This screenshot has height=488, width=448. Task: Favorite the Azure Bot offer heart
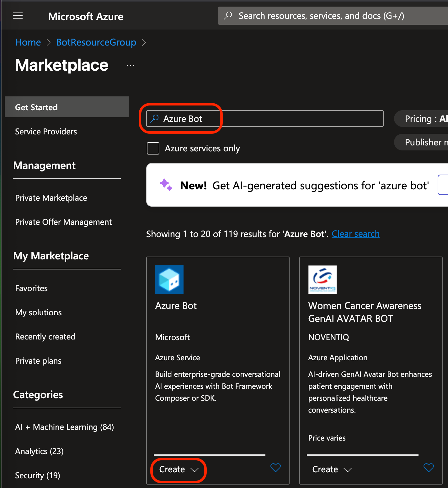click(275, 468)
